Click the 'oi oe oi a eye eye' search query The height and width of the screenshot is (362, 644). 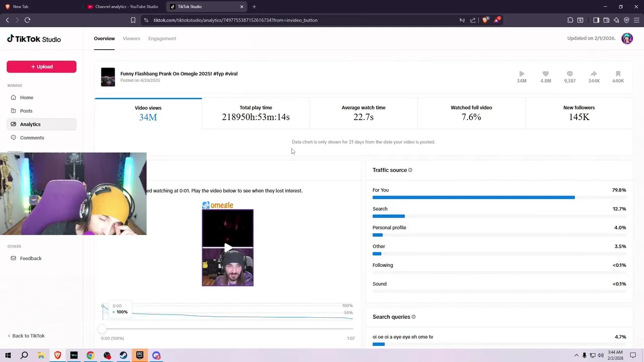[x=403, y=337]
